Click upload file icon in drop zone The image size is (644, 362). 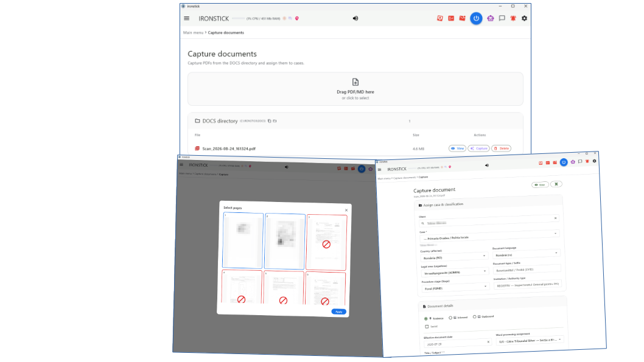[355, 82]
